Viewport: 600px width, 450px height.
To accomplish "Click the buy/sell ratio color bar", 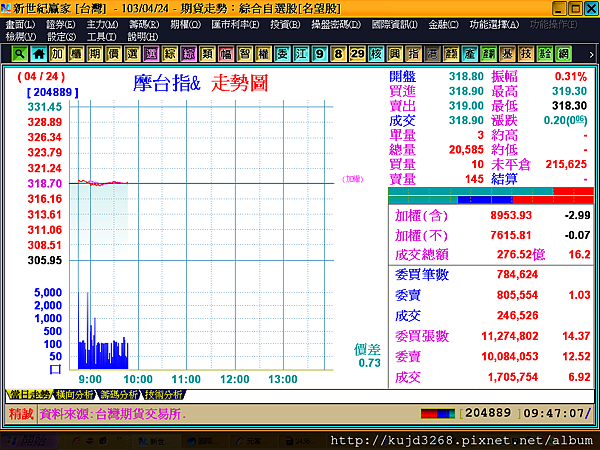I will pyautogui.click(x=491, y=195).
